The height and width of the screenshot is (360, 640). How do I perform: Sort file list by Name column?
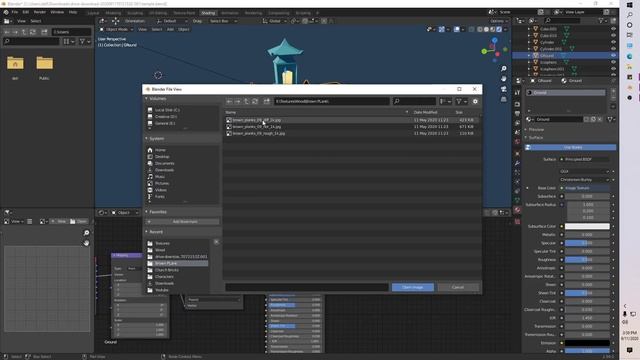tap(231, 112)
